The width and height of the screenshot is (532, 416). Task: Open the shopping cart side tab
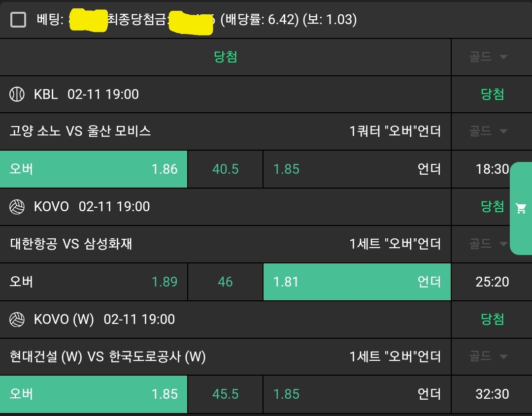[x=521, y=208]
